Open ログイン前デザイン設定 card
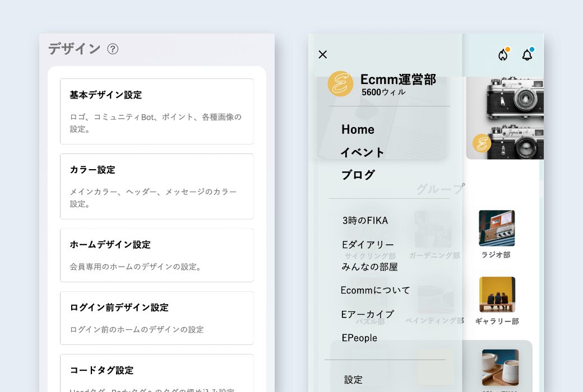 tap(157, 318)
